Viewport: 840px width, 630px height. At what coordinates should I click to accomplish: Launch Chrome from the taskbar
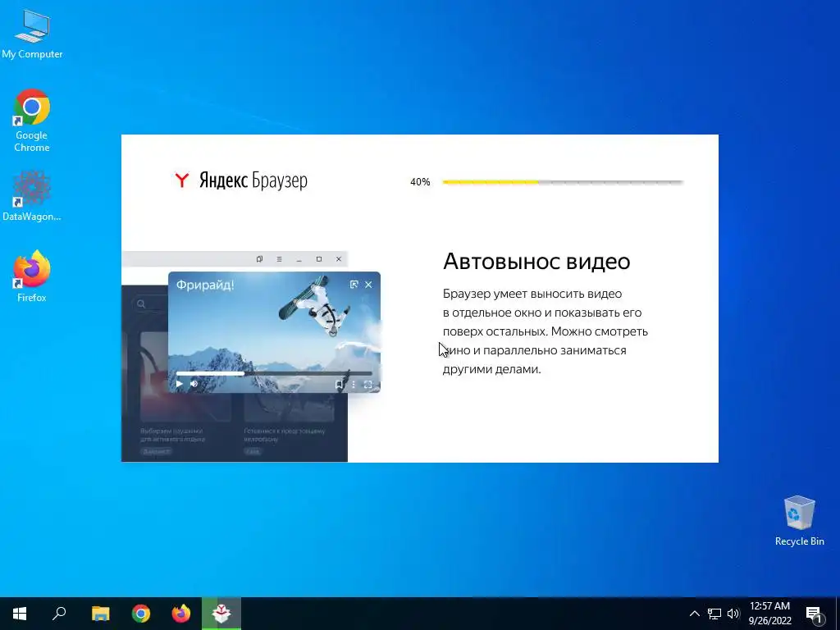pyautogui.click(x=141, y=614)
